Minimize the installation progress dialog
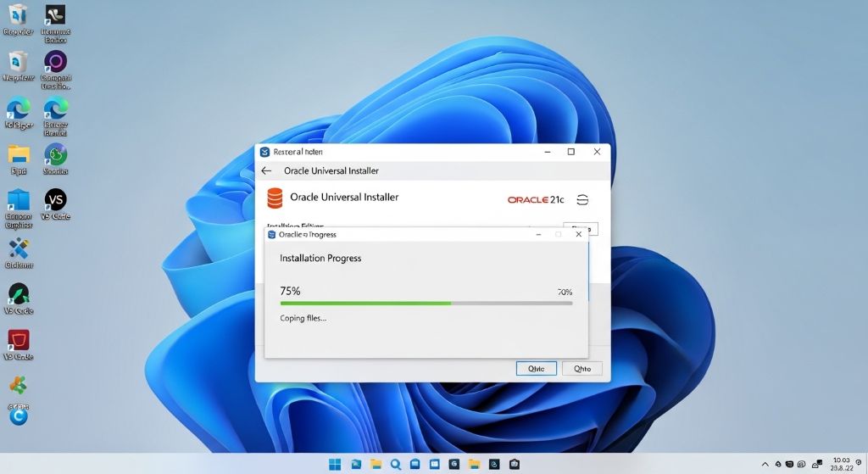The height and width of the screenshot is (474, 868). tap(538, 234)
